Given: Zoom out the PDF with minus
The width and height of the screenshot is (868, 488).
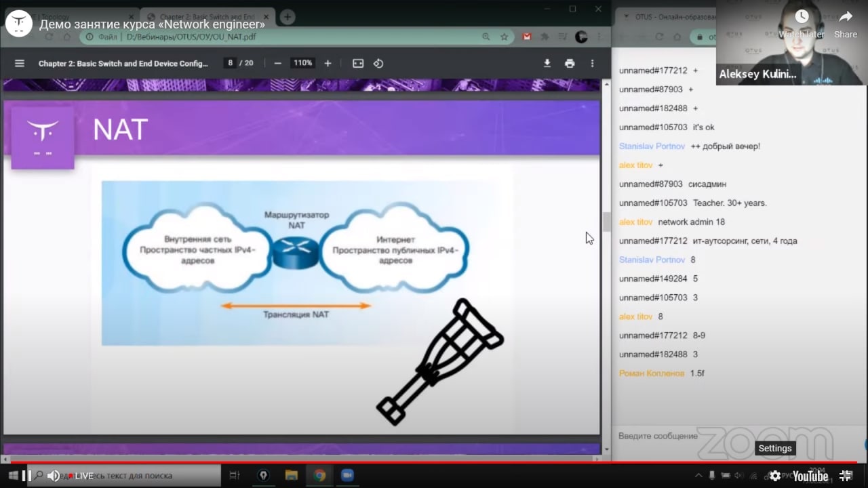Looking at the screenshot, I should [x=277, y=63].
